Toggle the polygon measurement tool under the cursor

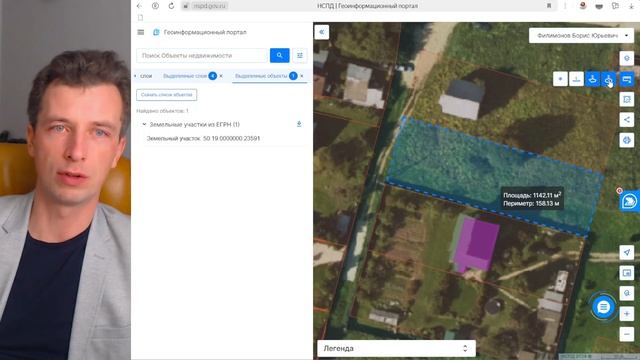(609, 79)
